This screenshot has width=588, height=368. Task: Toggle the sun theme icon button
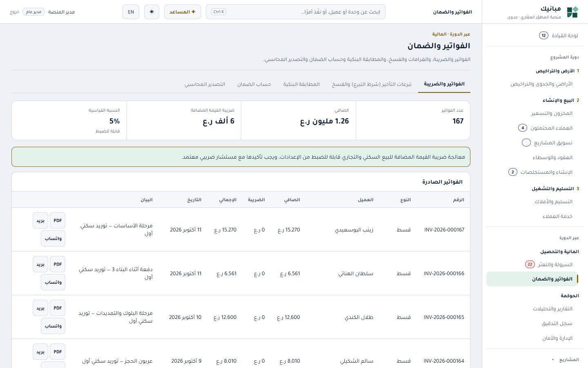pos(151,12)
